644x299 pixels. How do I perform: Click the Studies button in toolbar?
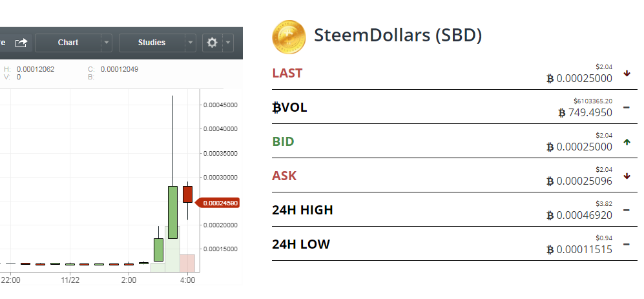151,43
